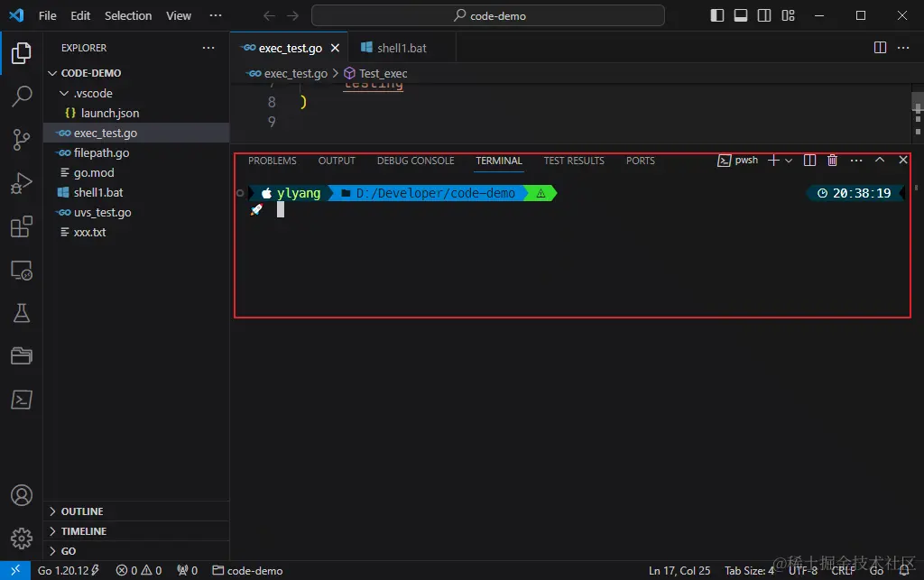The image size is (924, 580).
Task: Open editor more actions ellipsis
Action: click(x=903, y=48)
